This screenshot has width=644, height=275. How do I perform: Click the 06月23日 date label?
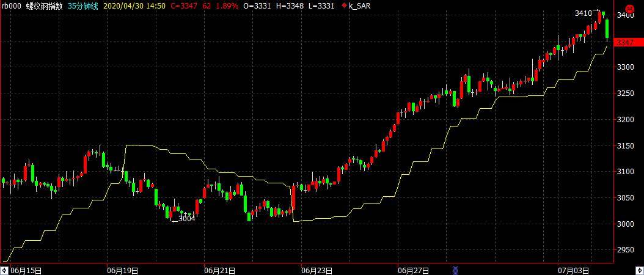tap(317, 271)
